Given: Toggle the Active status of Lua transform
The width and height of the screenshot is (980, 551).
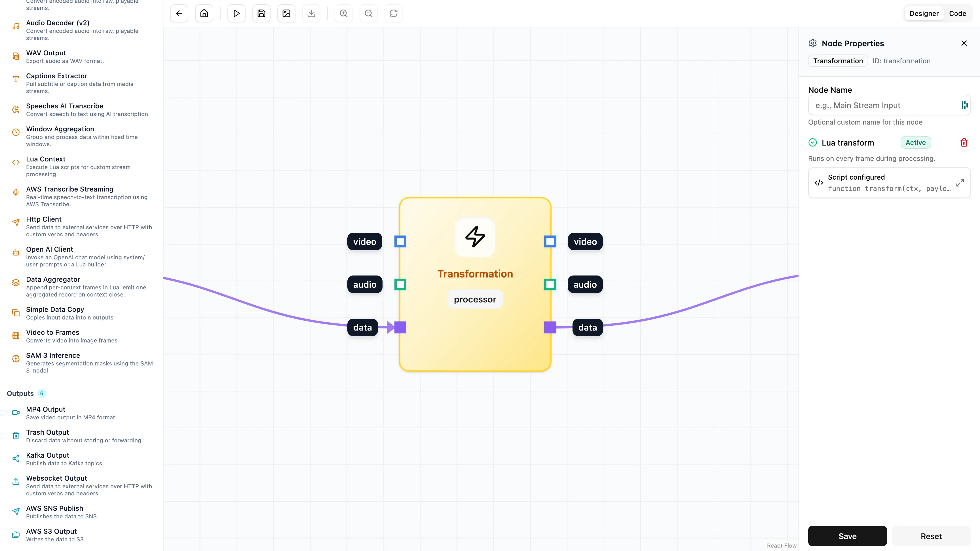Looking at the screenshot, I should [915, 142].
